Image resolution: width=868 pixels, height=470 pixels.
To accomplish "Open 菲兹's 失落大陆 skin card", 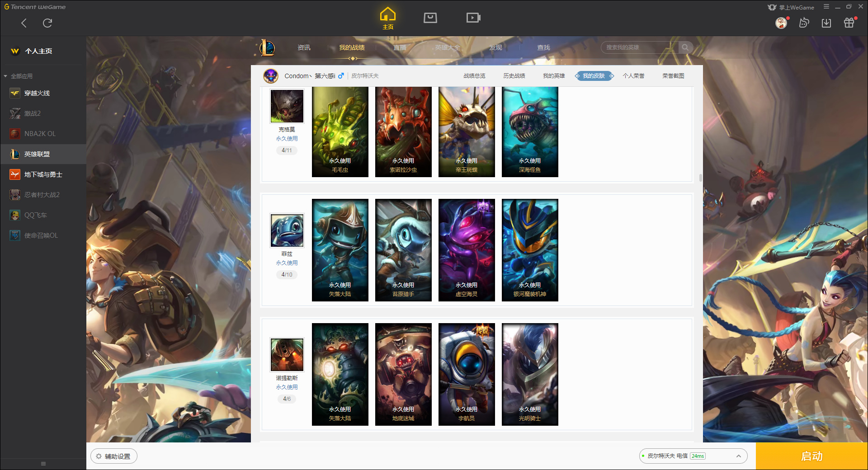I will click(340, 250).
